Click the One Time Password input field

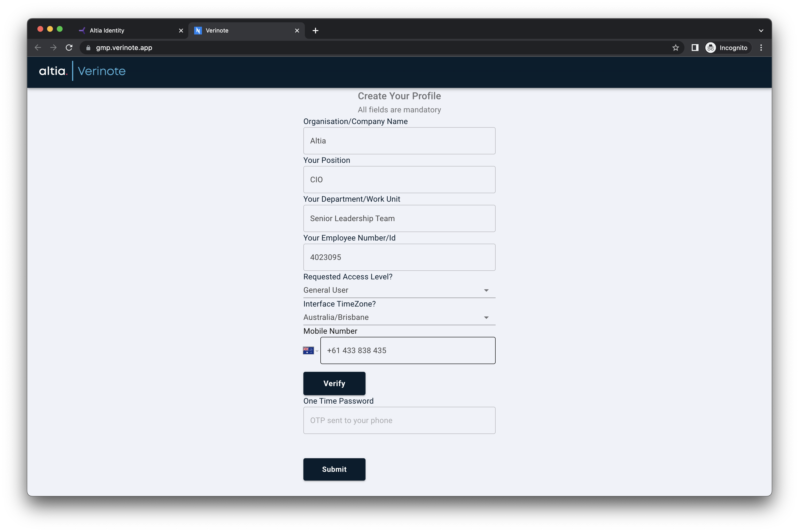[x=399, y=420]
